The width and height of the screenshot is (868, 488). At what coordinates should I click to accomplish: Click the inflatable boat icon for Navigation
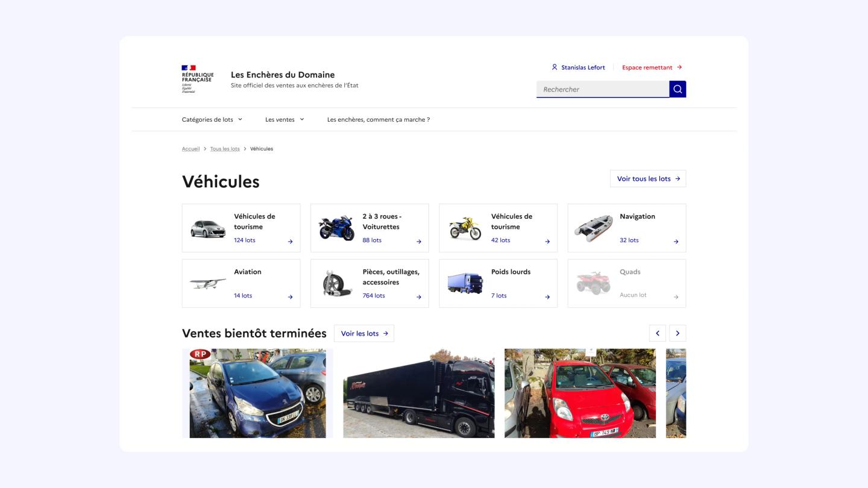594,228
